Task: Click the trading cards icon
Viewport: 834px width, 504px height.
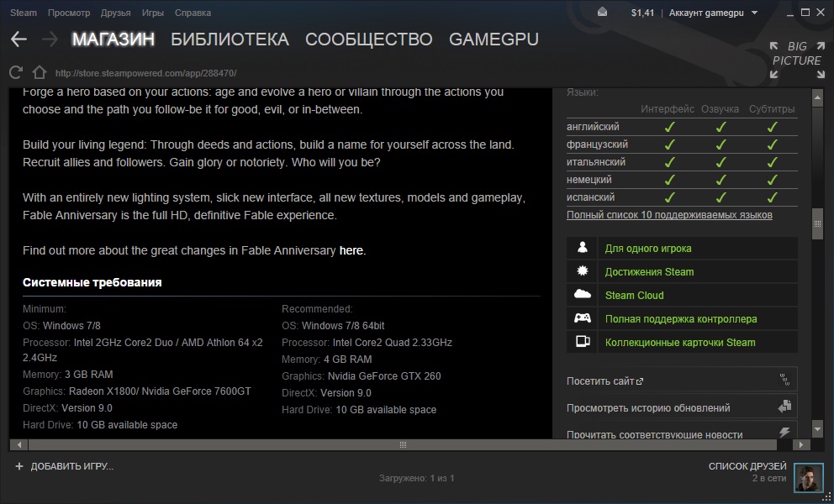Action: (x=583, y=341)
